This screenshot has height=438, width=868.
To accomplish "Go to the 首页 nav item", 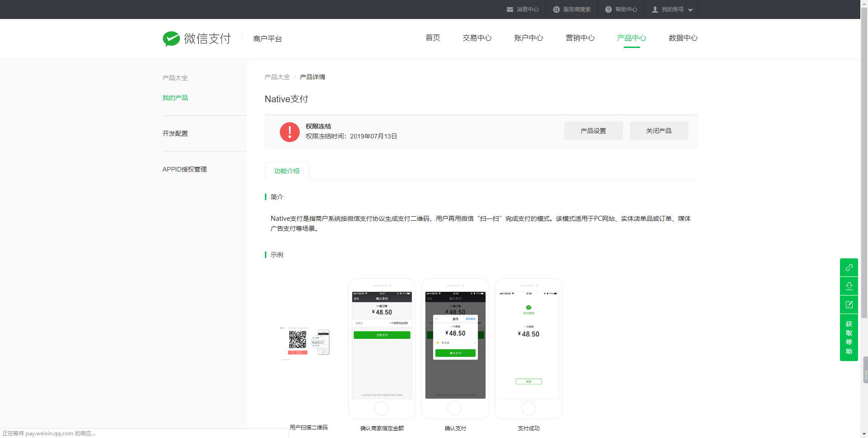I will [x=433, y=38].
